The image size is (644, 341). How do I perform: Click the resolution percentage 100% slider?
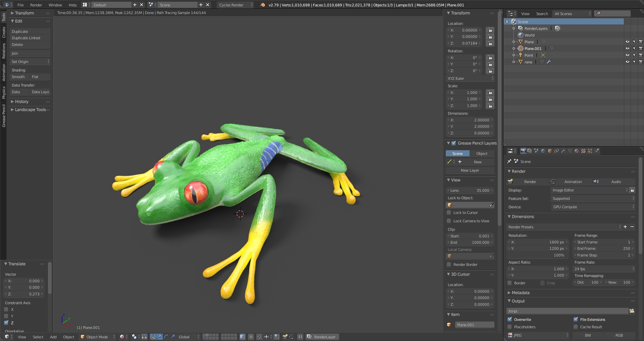coord(538,255)
